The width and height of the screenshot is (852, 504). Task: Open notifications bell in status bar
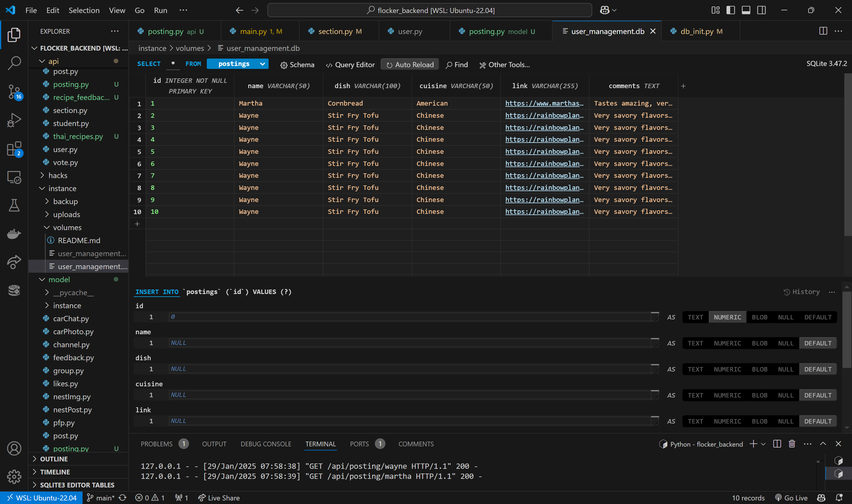pos(839,498)
